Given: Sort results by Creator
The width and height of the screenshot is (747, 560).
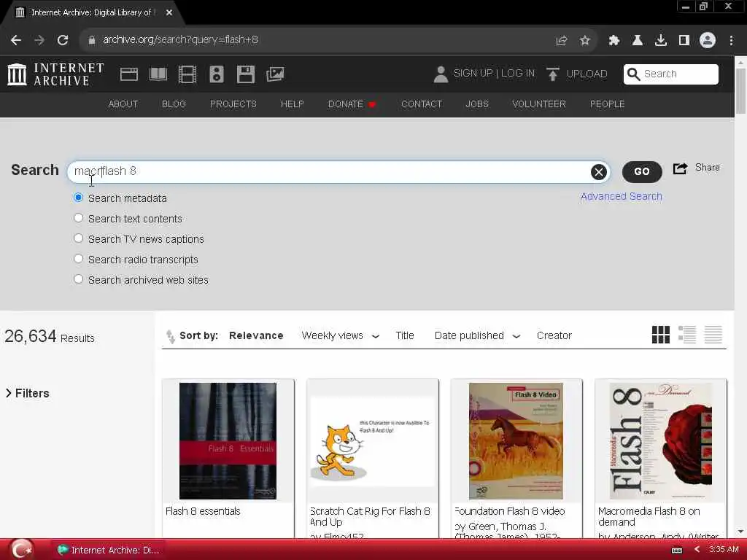Looking at the screenshot, I should pyautogui.click(x=554, y=335).
